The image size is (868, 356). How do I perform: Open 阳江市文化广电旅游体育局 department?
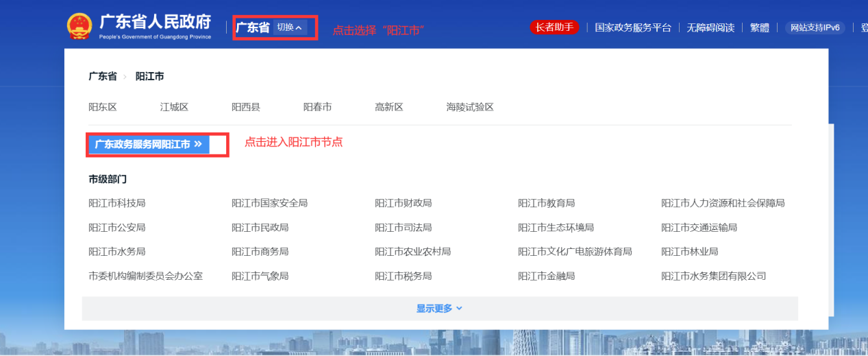coord(575,252)
